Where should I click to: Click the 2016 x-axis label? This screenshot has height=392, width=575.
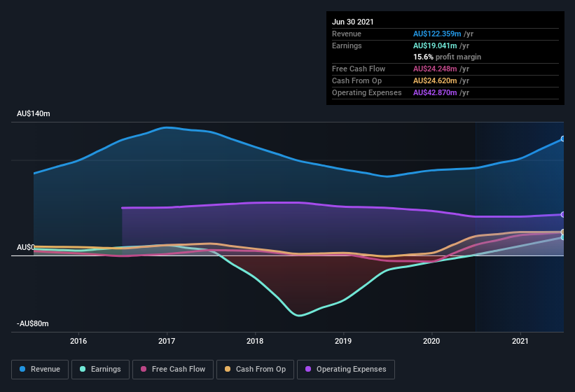tap(78, 341)
